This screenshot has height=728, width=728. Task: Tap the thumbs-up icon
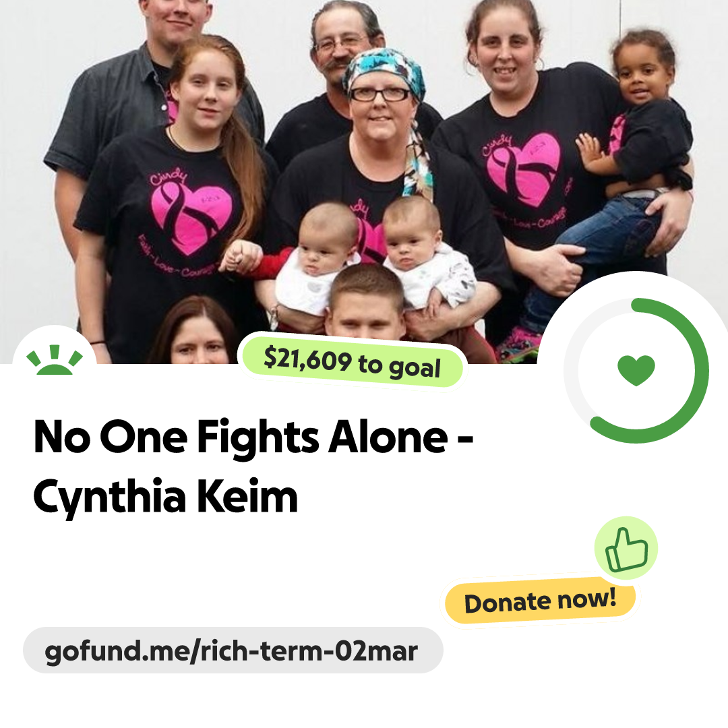pyautogui.click(x=626, y=548)
